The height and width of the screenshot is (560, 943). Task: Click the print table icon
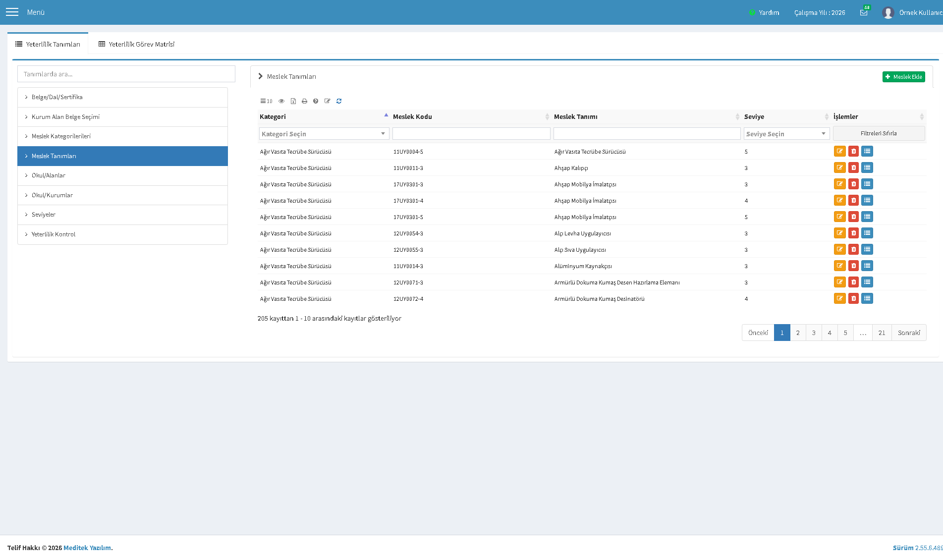coord(304,101)
